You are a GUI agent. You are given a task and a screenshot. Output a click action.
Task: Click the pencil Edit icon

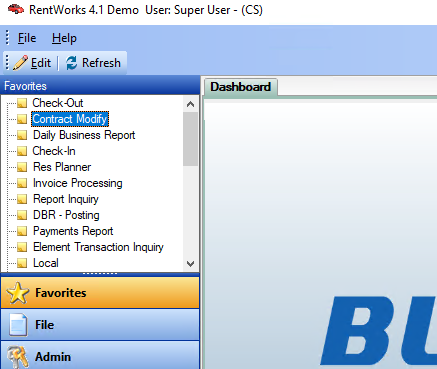click(x=20, y=63)
